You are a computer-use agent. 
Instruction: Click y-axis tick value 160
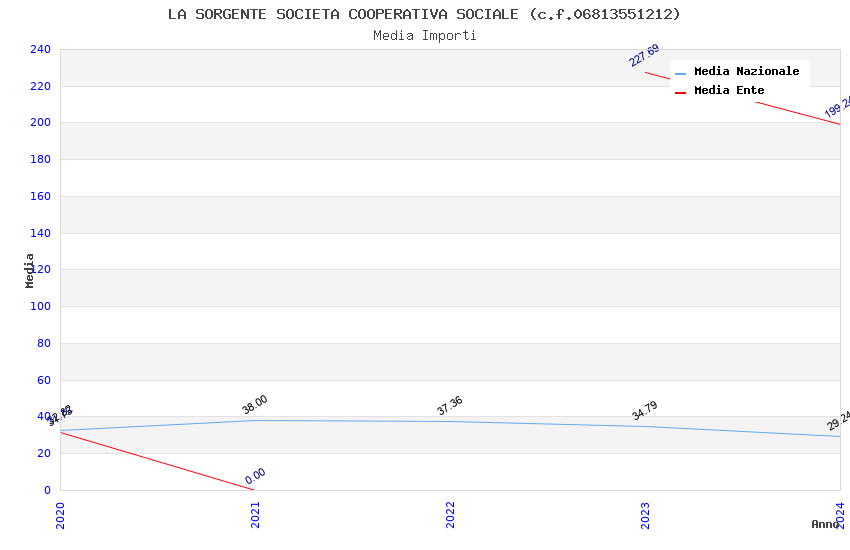tap(40, 196)
